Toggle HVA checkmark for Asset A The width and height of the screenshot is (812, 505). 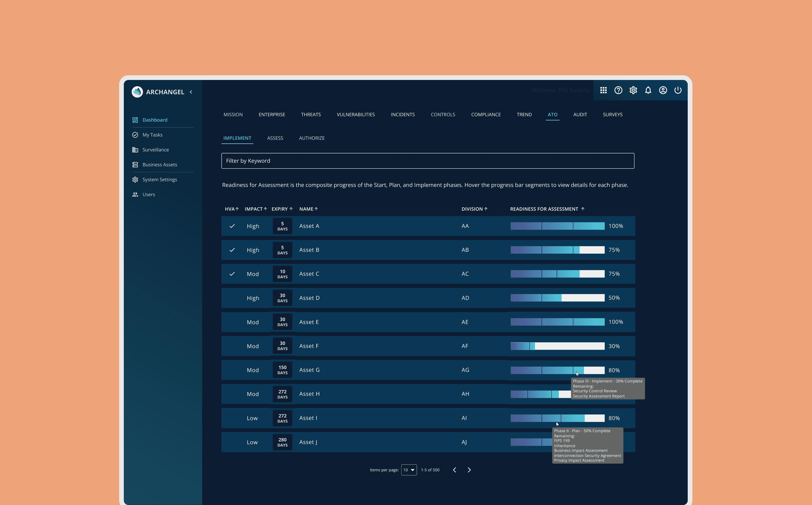click(x=232, y=226)
